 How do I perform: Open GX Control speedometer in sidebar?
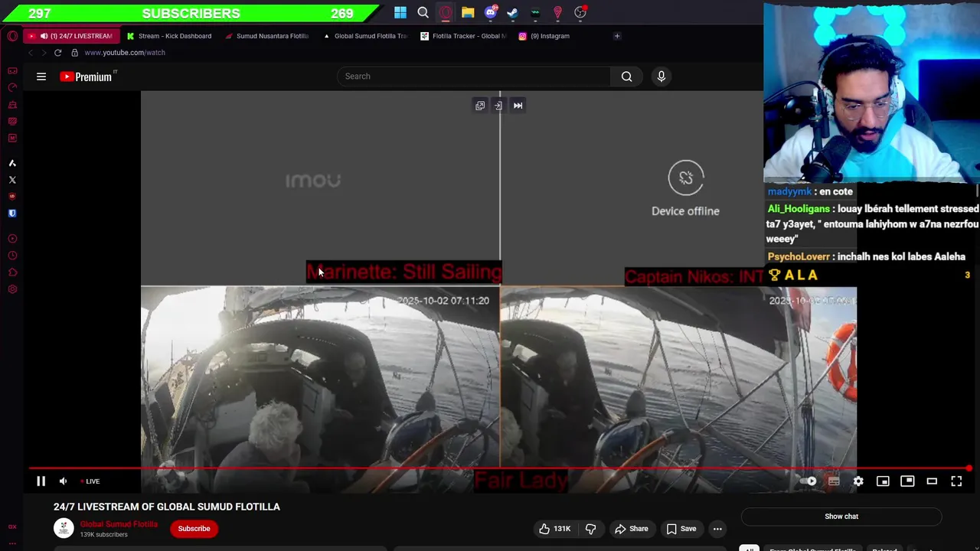12,87
